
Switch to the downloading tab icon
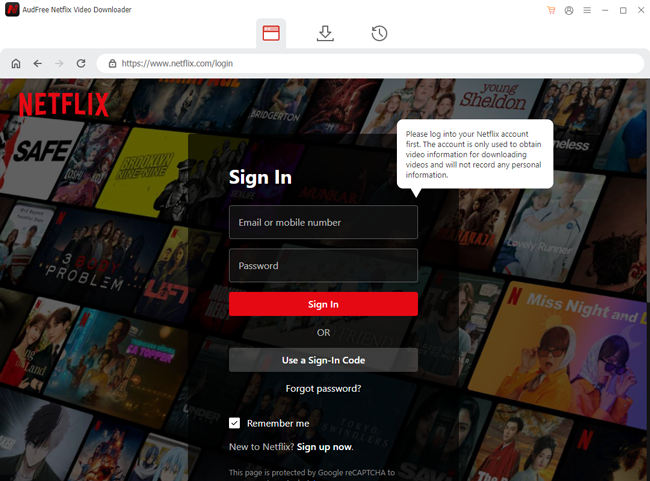(x=325, y=33)
